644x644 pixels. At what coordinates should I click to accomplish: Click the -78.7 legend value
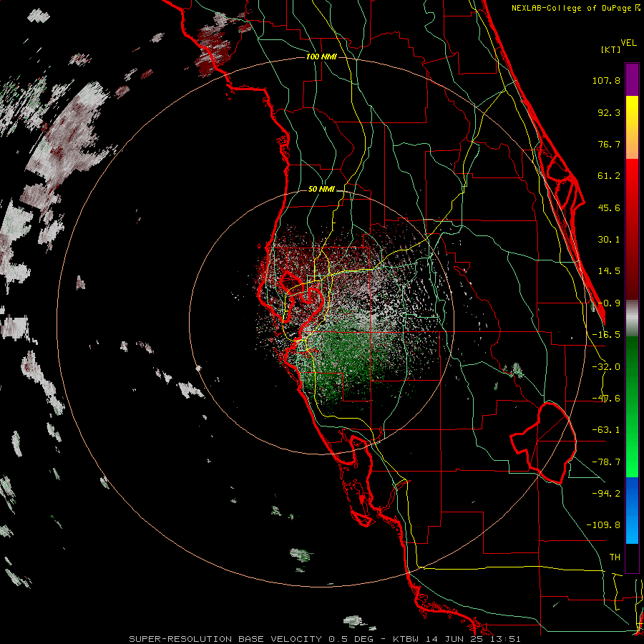[x=606, y=462]
